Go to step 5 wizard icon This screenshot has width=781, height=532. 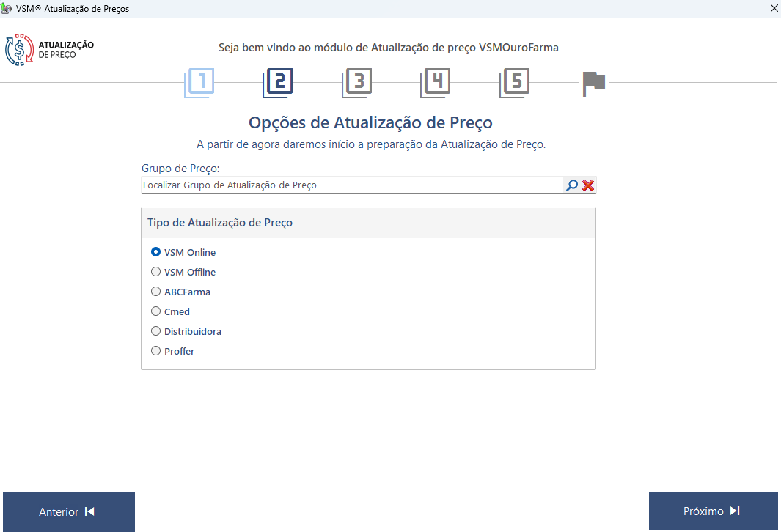click(x=515, y=83)
